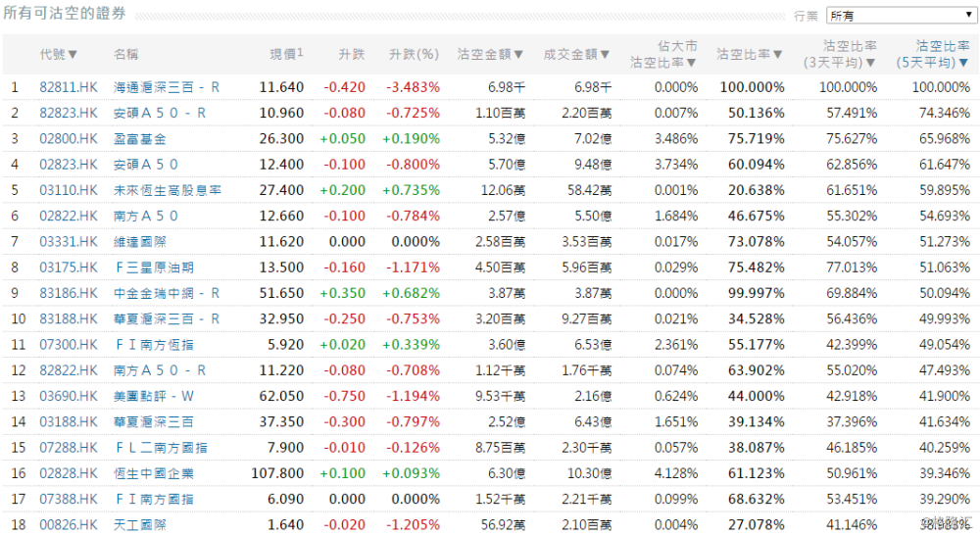Open stock code 82811.HK

point(69,87)
